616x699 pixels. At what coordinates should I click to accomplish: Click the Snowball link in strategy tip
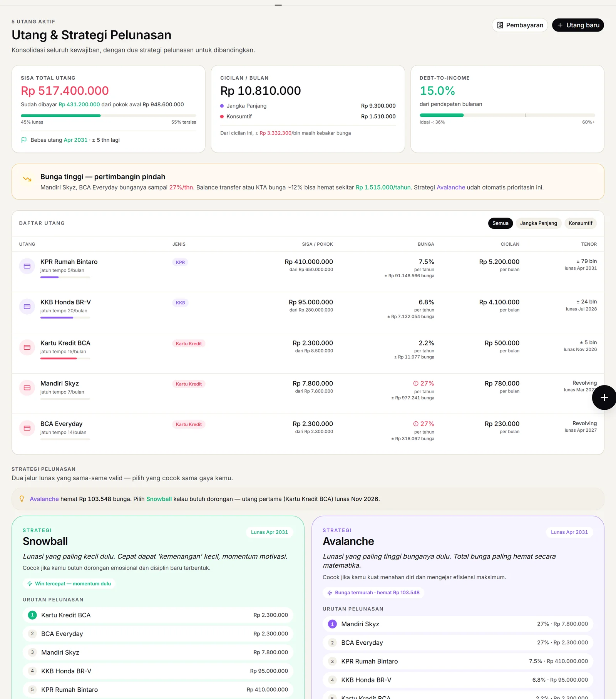click(x=159, y=499)
